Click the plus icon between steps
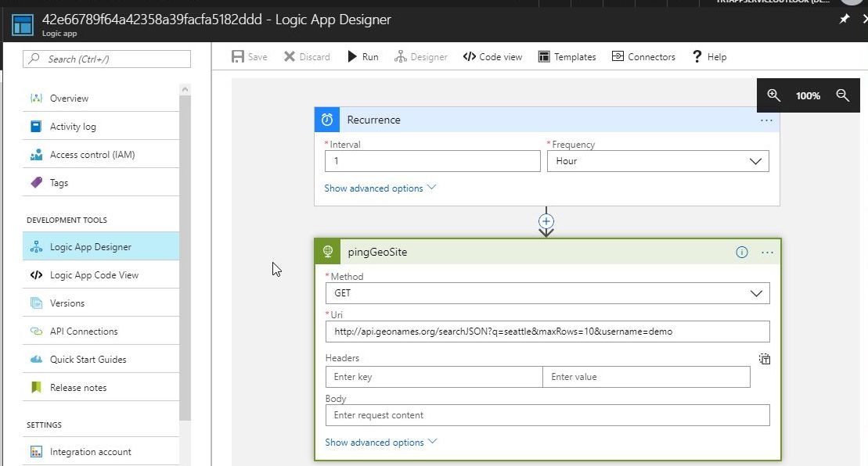The height and width of the screenshot is (466, 868). (x=546, y=221)
